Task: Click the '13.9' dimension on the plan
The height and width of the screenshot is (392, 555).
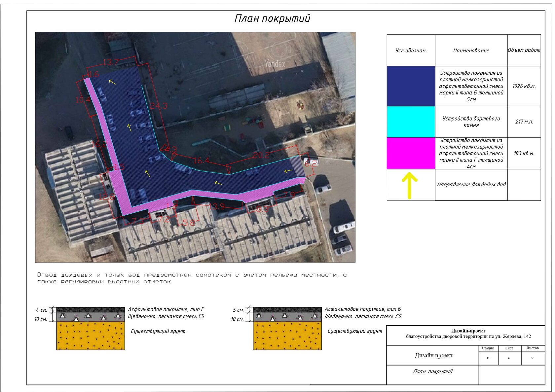Action: point(217,206)
